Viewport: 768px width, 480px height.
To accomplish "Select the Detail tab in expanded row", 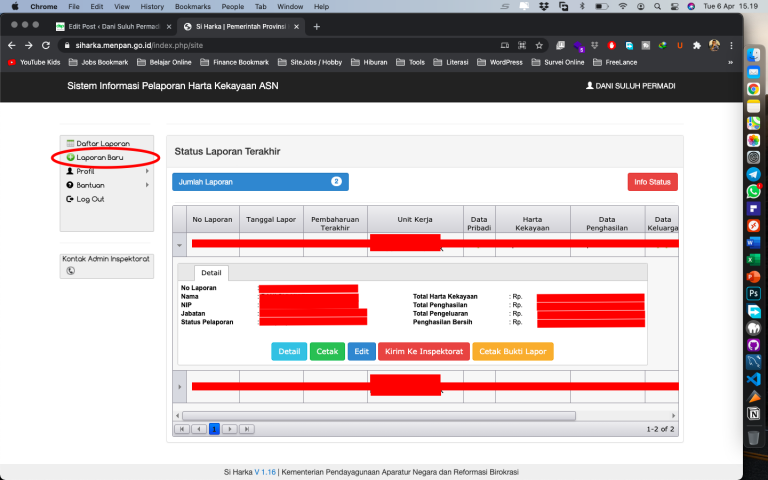I will 211,273.
